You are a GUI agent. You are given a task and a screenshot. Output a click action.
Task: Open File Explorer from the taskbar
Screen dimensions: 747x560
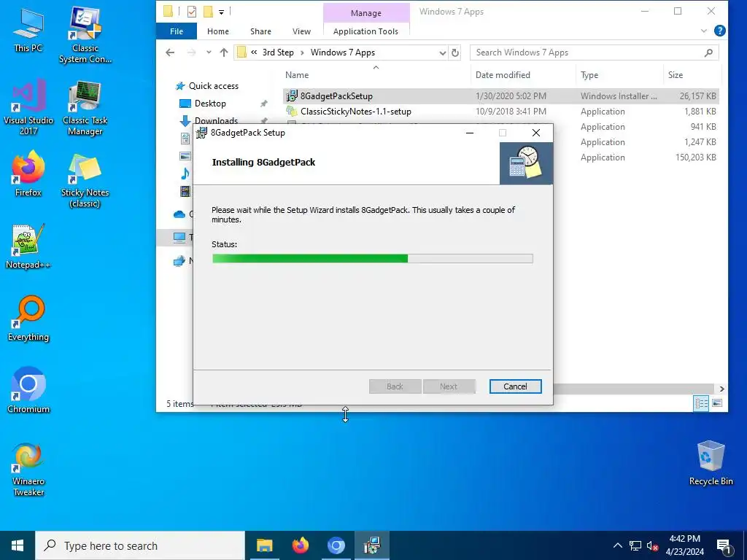pos(264,545)
